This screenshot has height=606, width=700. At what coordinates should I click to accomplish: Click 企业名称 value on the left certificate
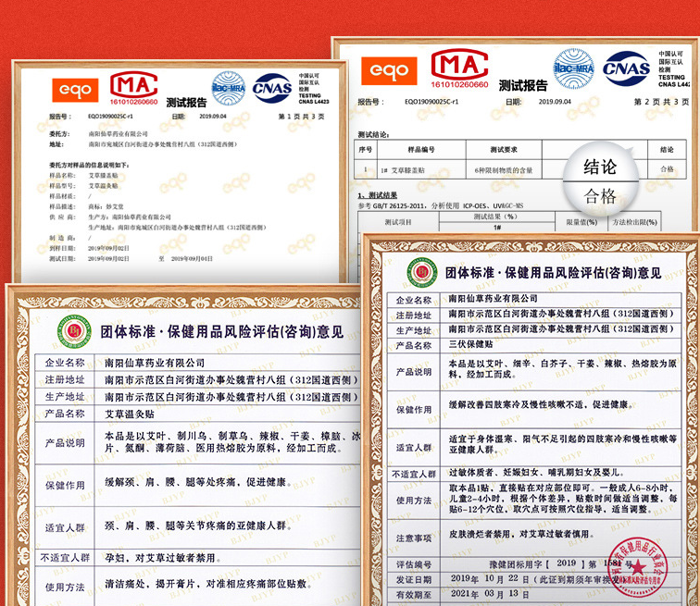pos(155,363)
